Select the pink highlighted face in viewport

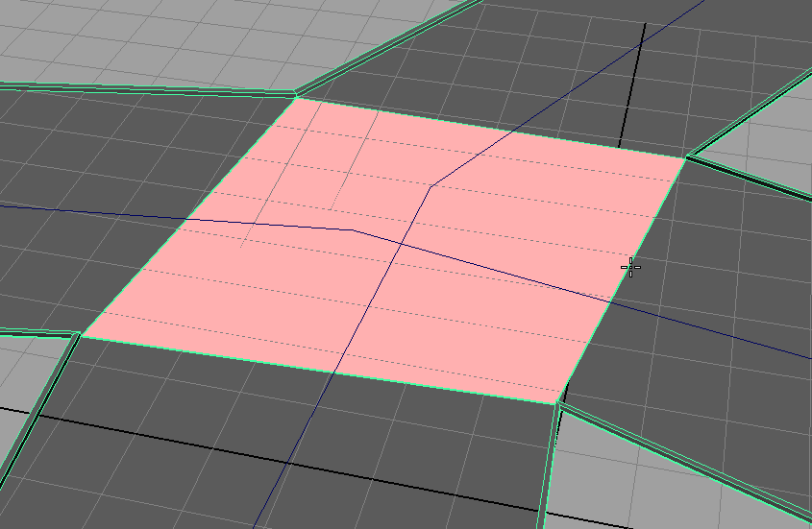click(383, 251)
